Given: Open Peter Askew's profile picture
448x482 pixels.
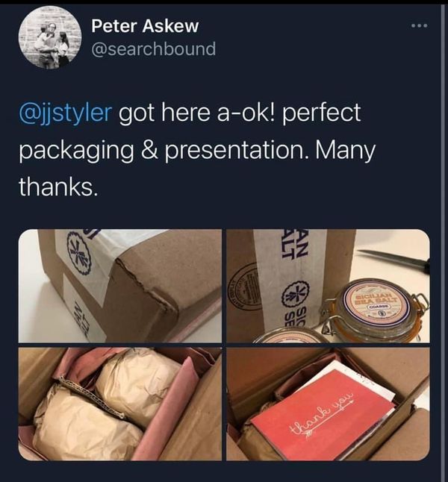Looking at the screenshot, I should 50,37.
